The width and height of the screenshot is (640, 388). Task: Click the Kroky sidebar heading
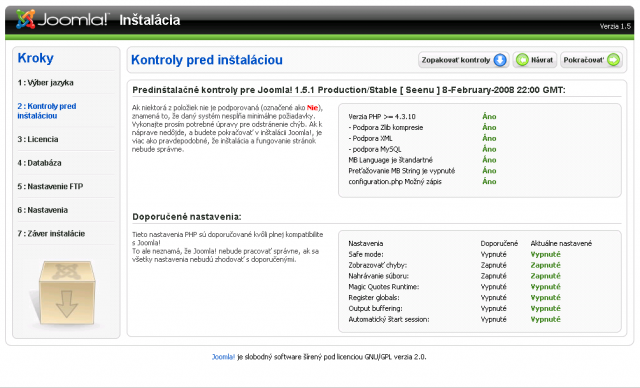point(36,58)
